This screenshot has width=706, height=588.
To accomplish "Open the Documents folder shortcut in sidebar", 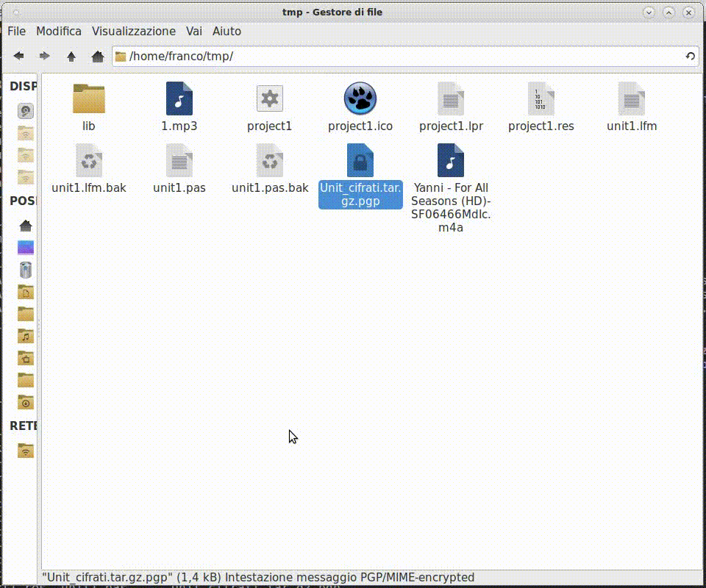I will tap(26, 292).
